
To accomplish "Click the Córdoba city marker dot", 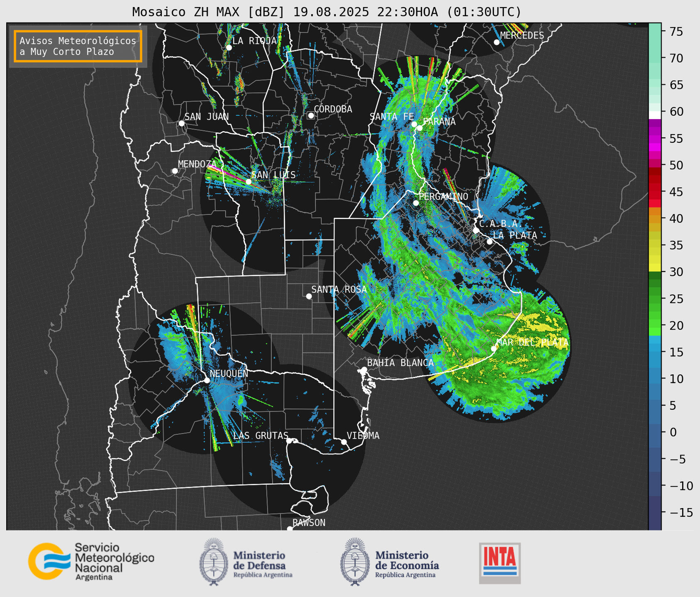I will click(x=311, y=115).
